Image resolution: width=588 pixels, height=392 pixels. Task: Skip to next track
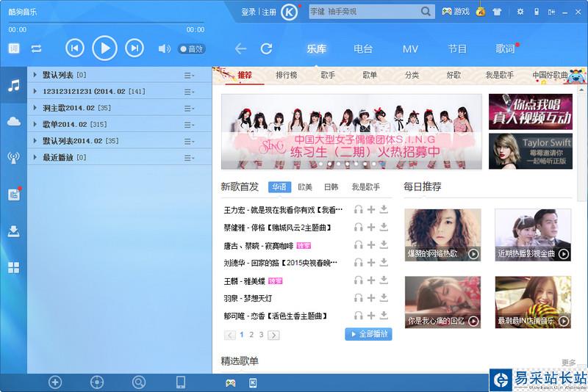[x=135, y=48]
